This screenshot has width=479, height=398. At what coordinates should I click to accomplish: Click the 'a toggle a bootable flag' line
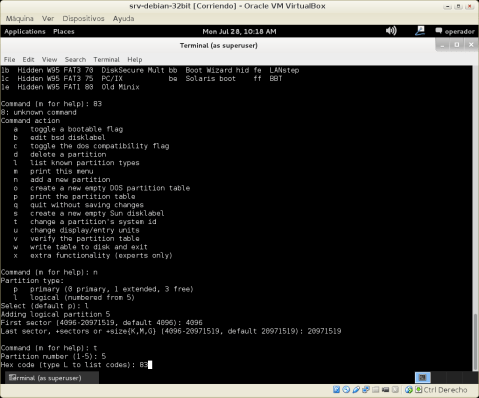(x=68, y=129)
